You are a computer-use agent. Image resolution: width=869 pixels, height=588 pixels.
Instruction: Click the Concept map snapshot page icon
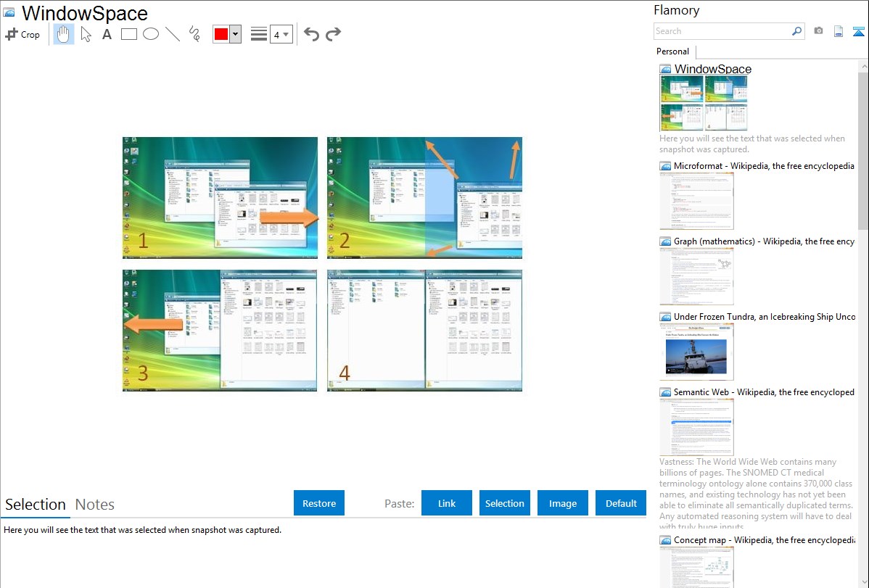click(665, 539)
